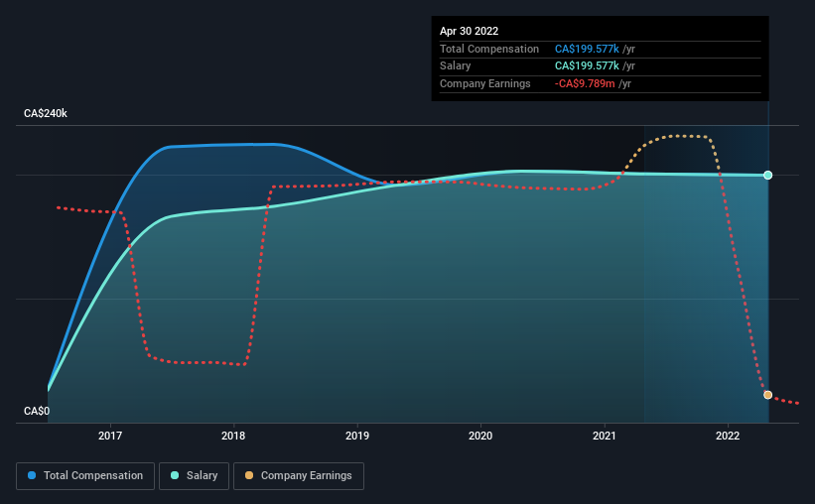Click the -CA$9.789m Company Earnings value

tap(585, 83)
